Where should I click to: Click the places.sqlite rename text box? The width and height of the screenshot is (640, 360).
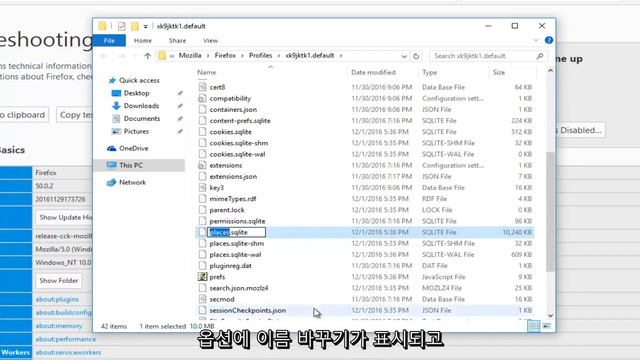tap(236, 232)
